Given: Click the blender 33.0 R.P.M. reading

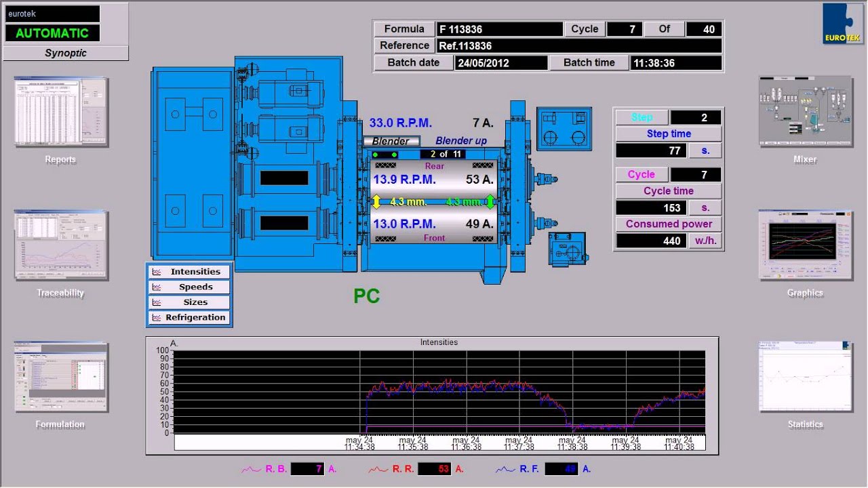Looking at the screenshot, I should [x=401, y=123].
